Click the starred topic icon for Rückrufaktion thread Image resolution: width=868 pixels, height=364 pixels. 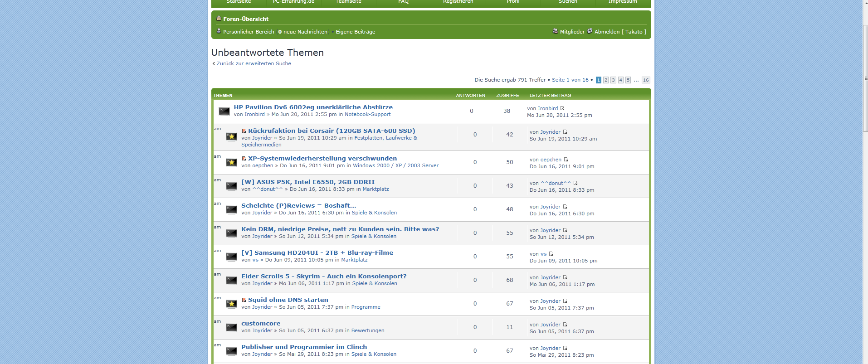tap(231, 136)
